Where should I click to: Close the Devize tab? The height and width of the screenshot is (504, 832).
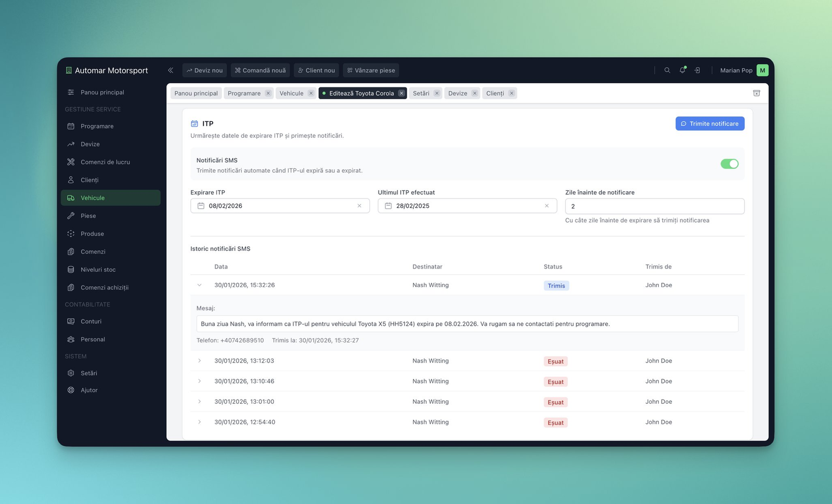(475, 94)
